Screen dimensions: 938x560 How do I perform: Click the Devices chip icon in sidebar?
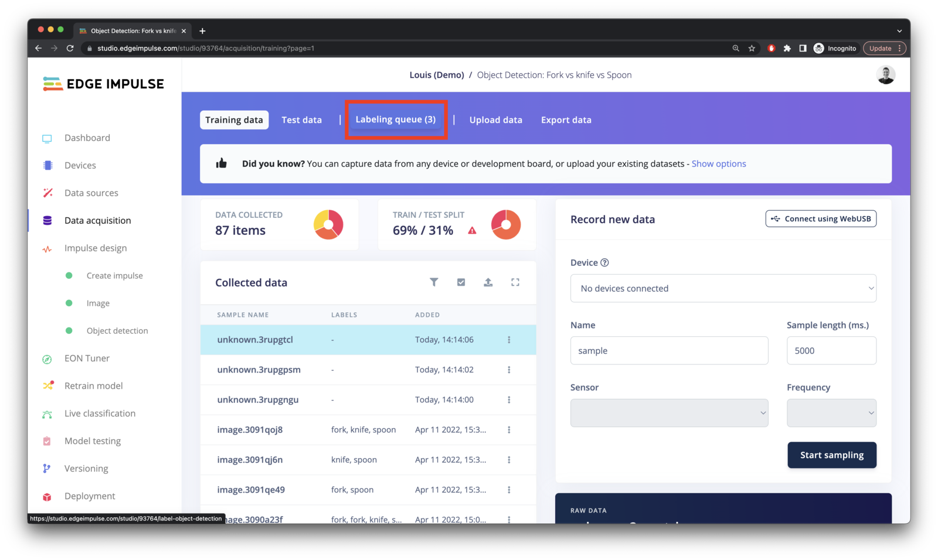tap(47, 166)
